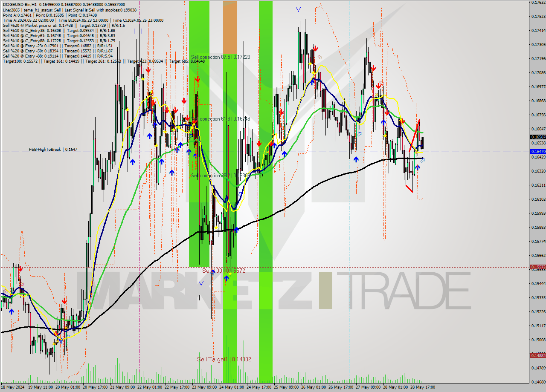Viewport: 546px width, 392px height.
Task: Click current price tag 0.16587 on price axis
Action: (x=537, y=137)
